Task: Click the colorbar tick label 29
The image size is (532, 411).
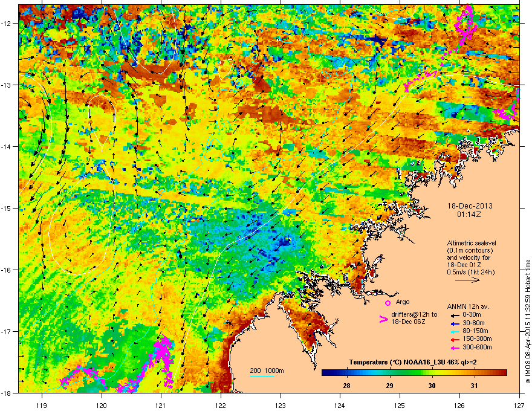Action: coord(389,386)
